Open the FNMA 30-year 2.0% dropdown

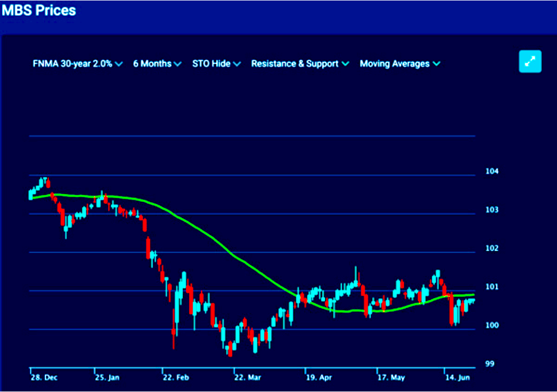tap(77, 64)
